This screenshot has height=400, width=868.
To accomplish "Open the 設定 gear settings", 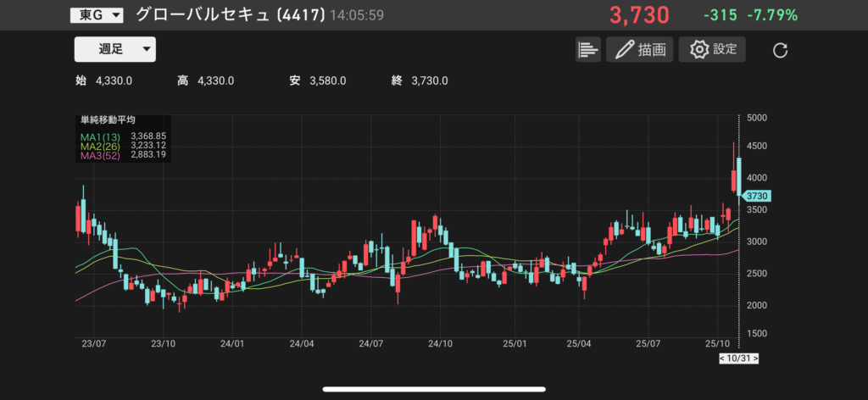I will click(x=712, y=49).
